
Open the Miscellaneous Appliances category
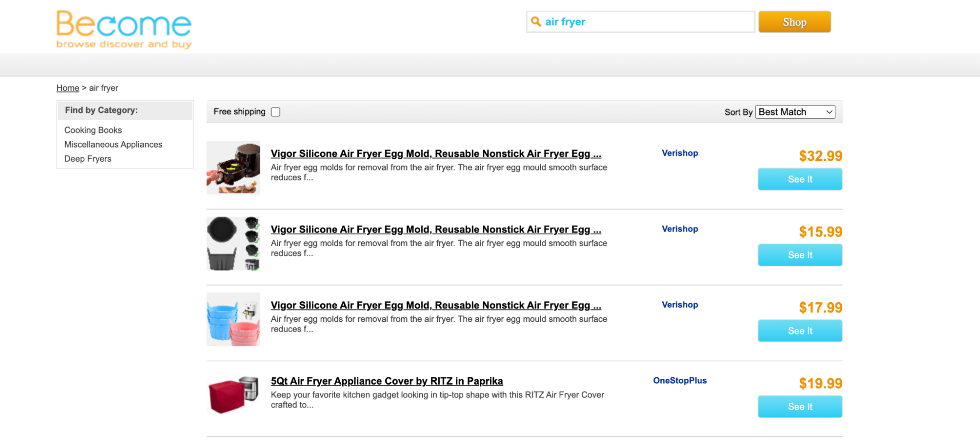[x=113, y=144]
